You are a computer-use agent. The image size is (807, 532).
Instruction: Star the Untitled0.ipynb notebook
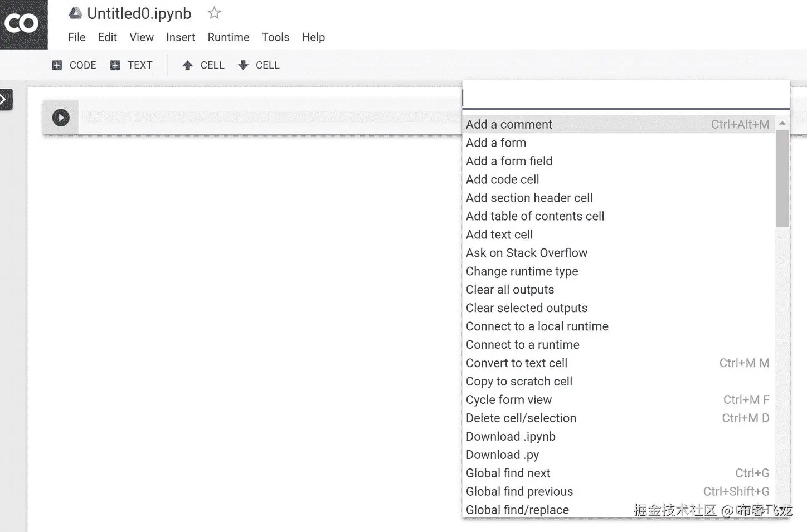(x=214, y=13)
